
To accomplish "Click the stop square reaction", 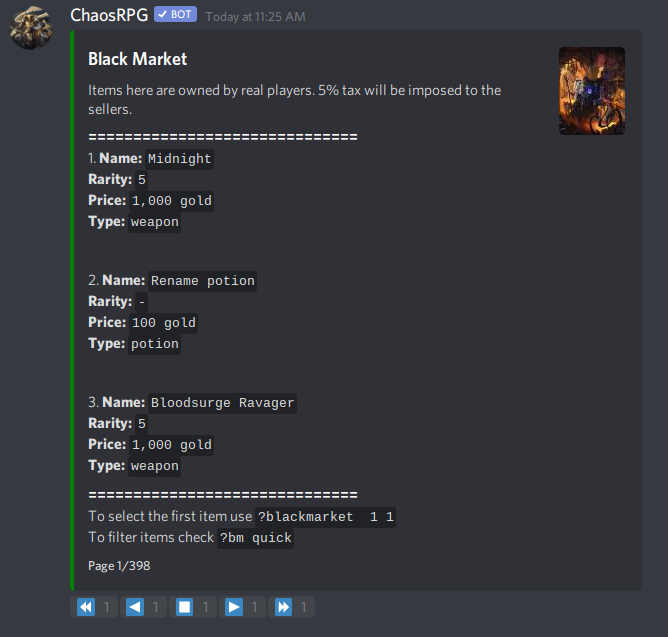I will point(193,607).
